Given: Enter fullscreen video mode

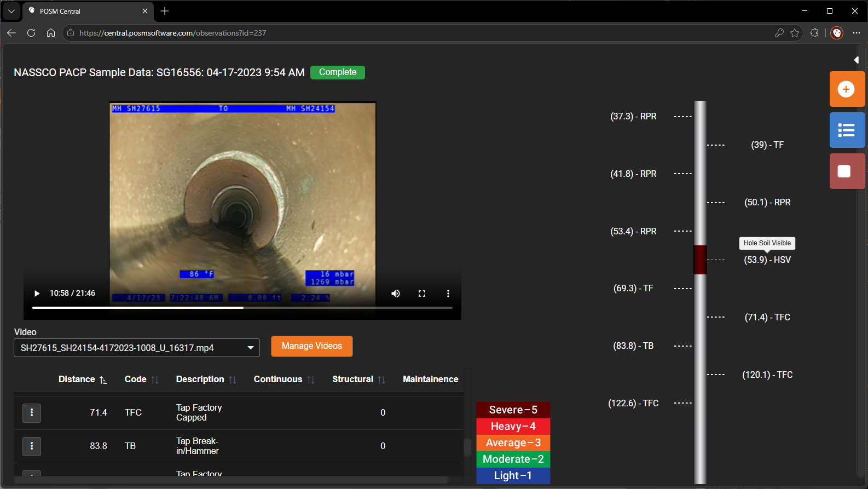Looking at the screenshot, I should click(422, 294).
